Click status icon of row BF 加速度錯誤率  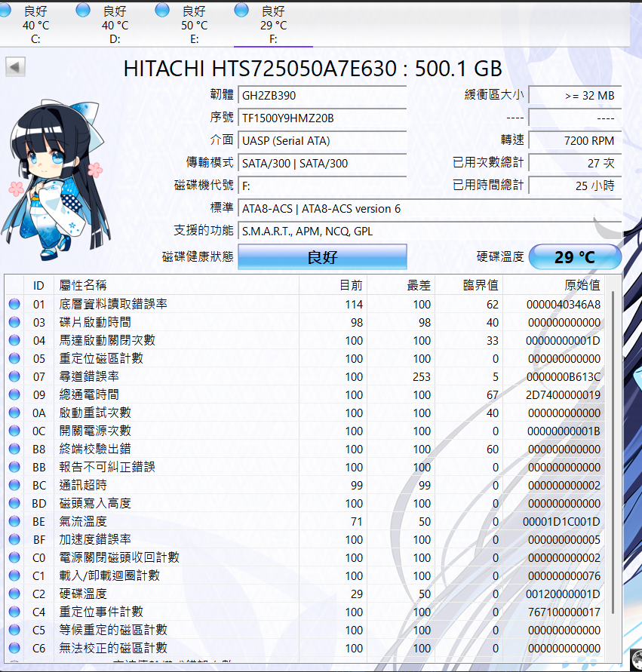coord(14,539)
